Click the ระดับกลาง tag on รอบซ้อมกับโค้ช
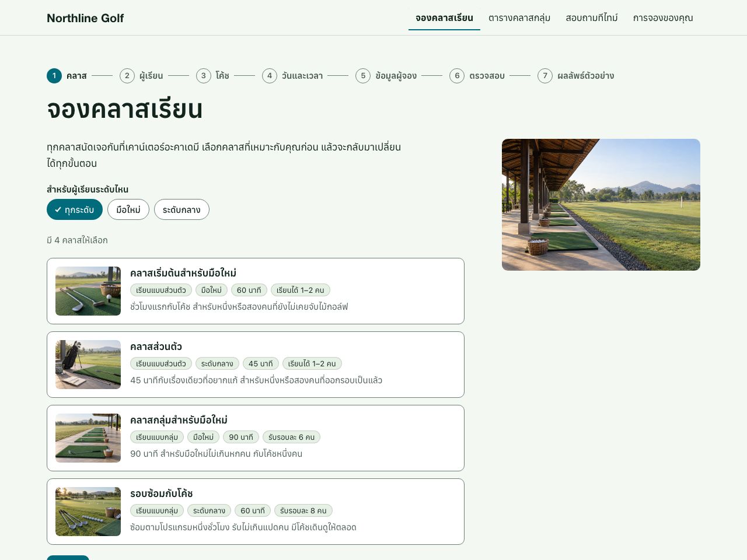The height and width of the screenshot is (560, 747). tap(209, 510)
